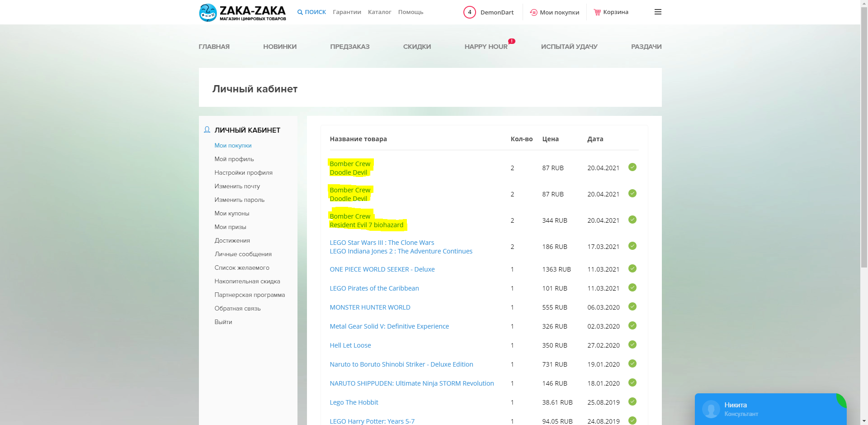The image size is (868, 425).
Task: Open Мои покупки in the sidebar
Action: pos(233,145)
